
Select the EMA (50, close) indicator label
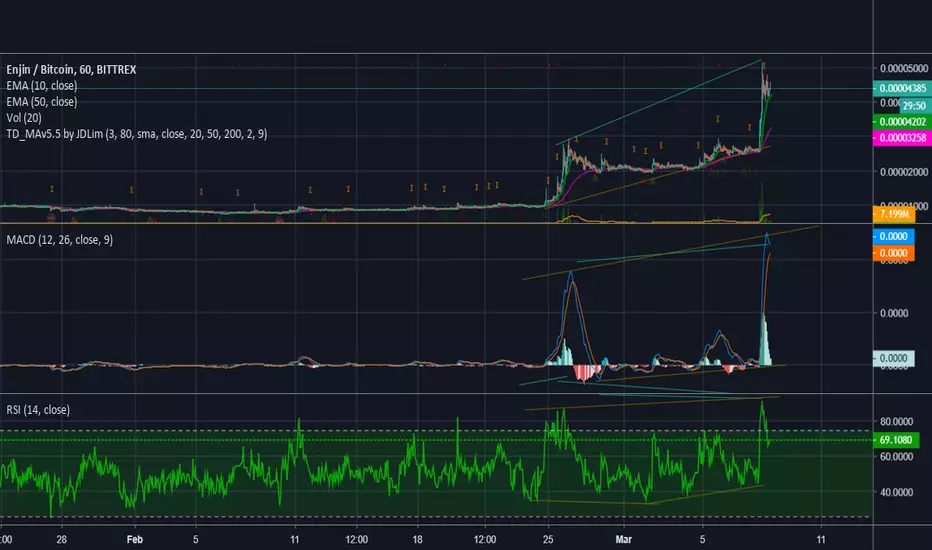pos(42,102)
